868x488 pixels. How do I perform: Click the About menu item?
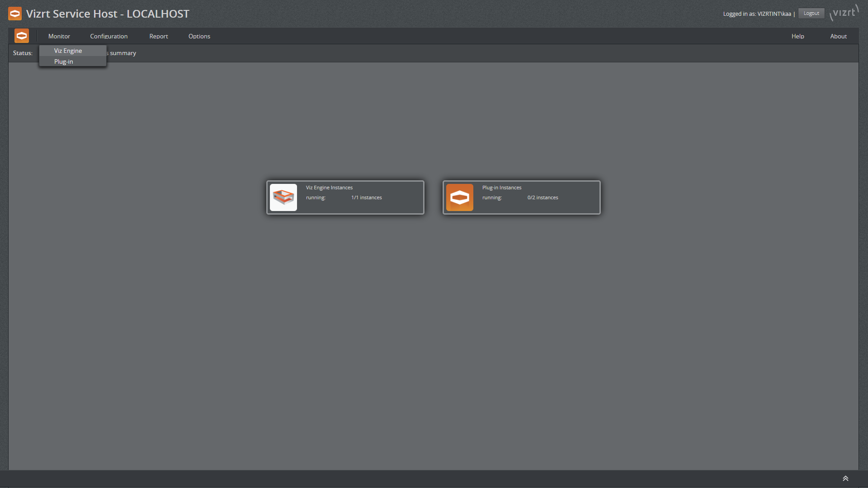tap(839, 36)
